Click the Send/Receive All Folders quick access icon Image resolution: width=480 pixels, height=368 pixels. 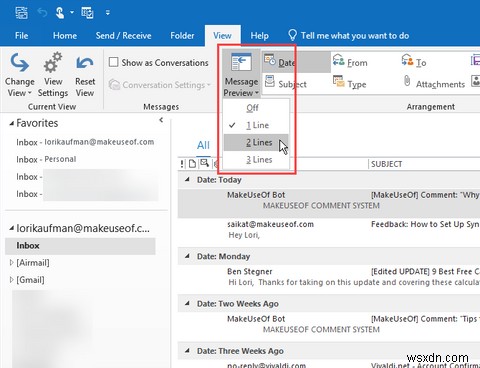(x=22, y=13)
